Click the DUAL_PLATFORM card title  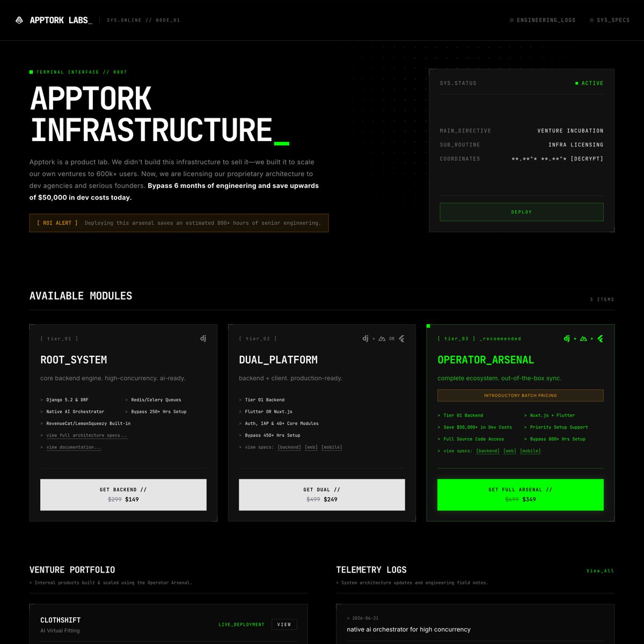pos(279,360)
